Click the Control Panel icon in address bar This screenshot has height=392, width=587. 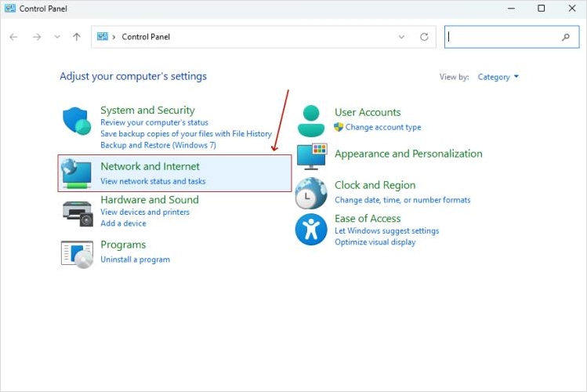coord(102,36)
